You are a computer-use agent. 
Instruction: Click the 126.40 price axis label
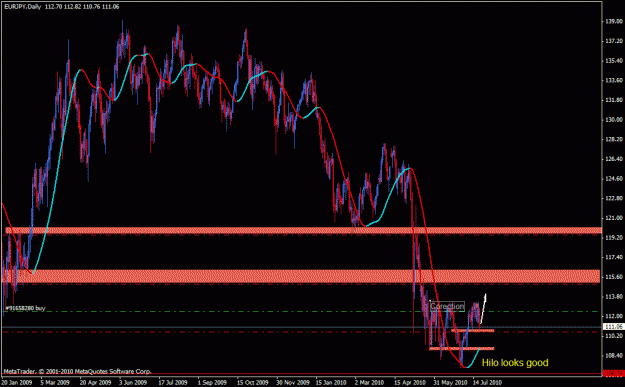614,159
